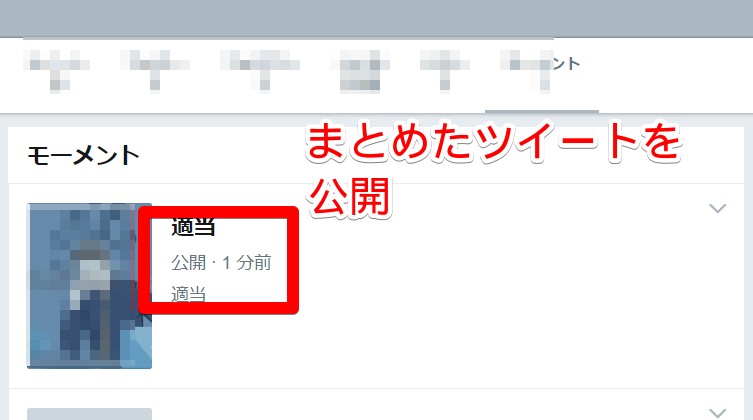Select the active tab ending in ント

[541, 72]
